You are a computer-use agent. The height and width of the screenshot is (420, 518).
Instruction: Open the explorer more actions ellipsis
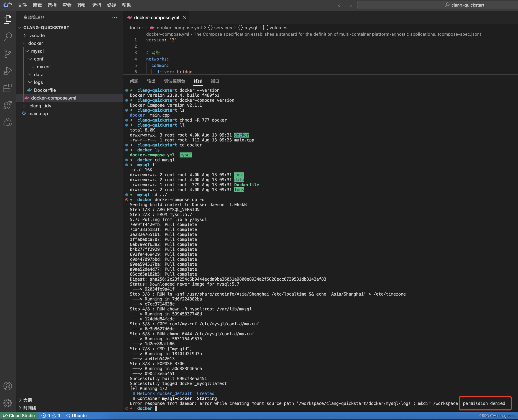point(114,17)
